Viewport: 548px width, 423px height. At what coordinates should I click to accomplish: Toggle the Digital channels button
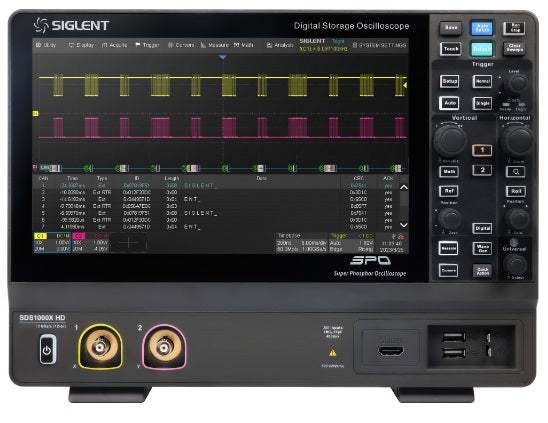tap(482, 228)
